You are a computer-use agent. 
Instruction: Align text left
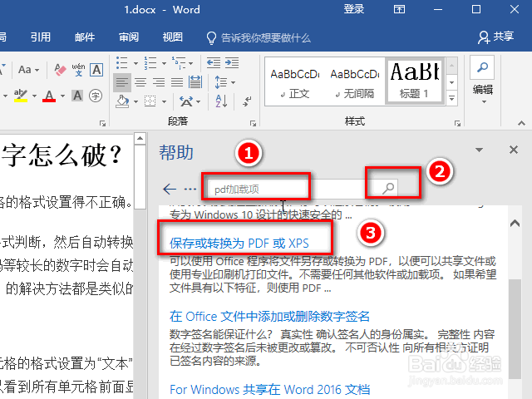point(122,82)
